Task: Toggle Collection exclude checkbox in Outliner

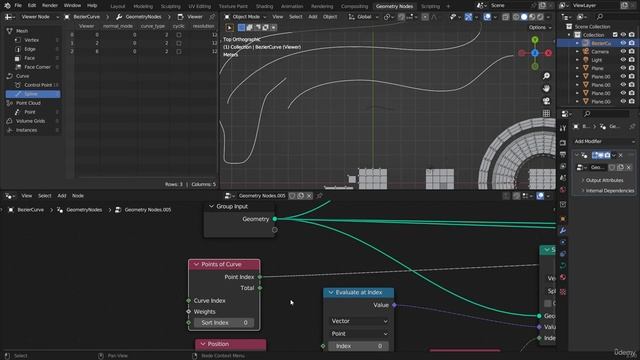Action: [615, 35]
